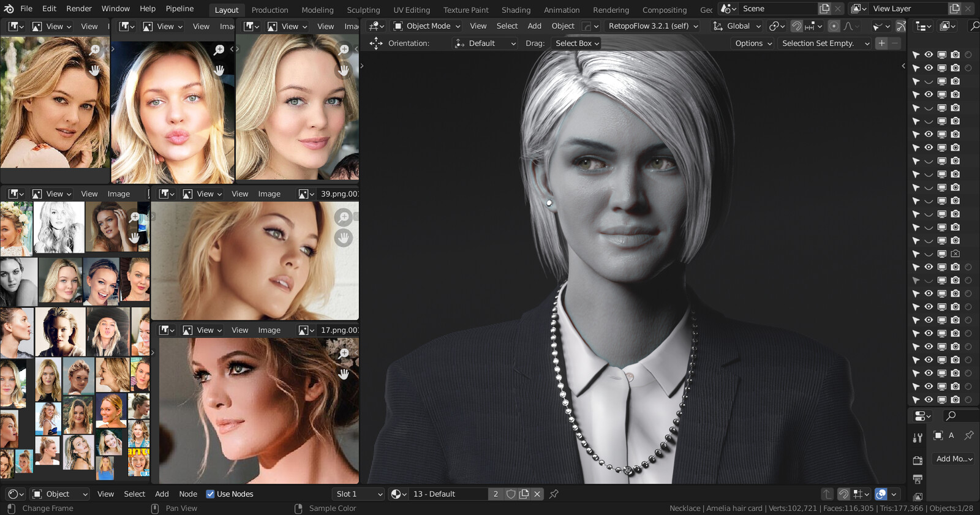This screenshot has width=980, height=515.
Task: Open the node editor snap type dropdown
Action: coord(861,494)
